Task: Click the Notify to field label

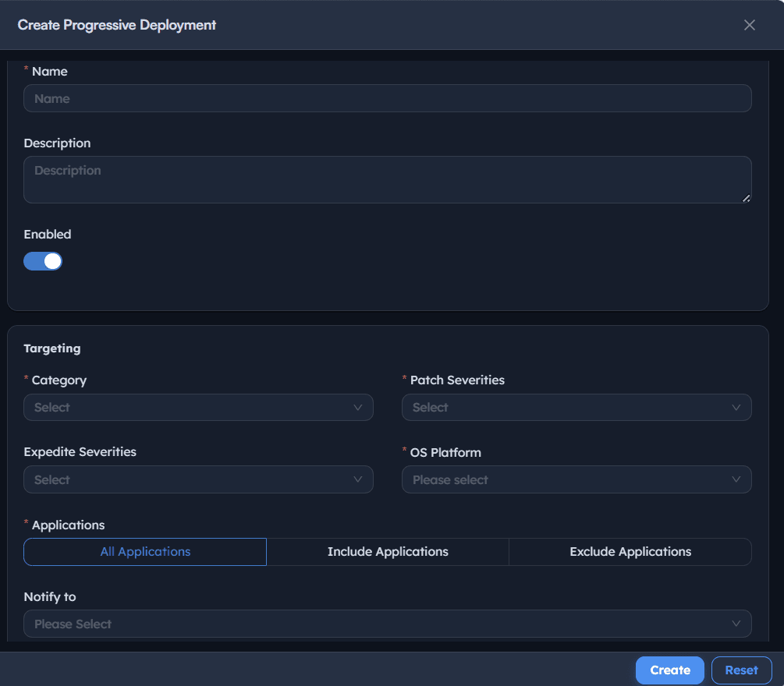Action: tap(50, 597)
